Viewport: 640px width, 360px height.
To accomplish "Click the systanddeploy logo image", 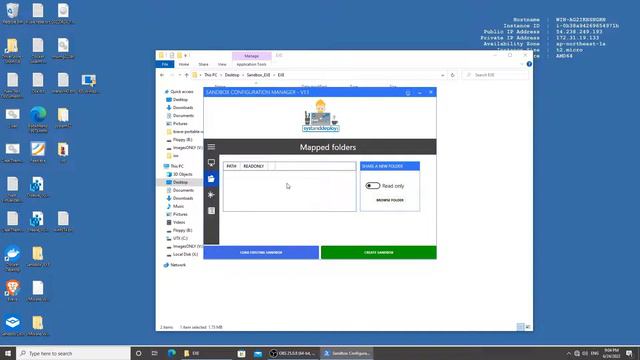I will click(x=320, y=116).
